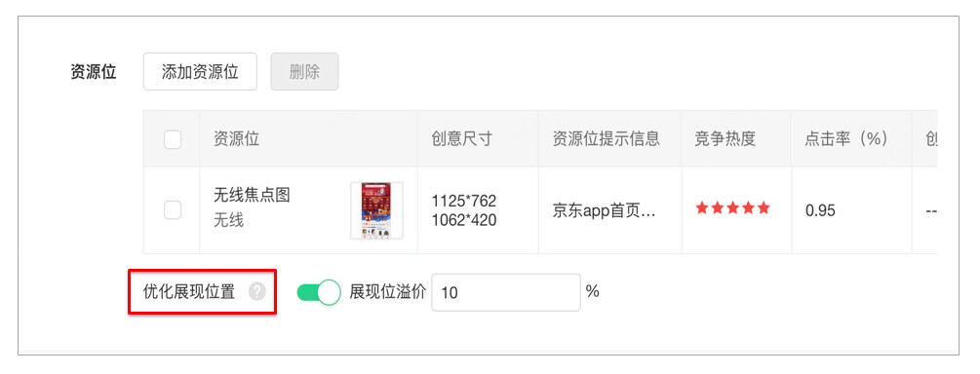
Task: Click the 1125*762 creative size entry
Action: [464, 201]
